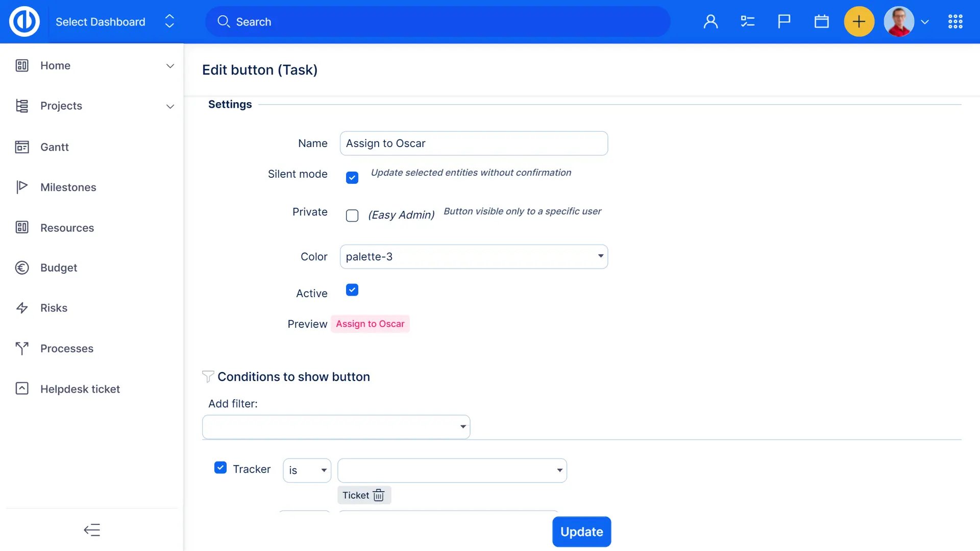
Task: Expand the Home sidebar submenu chevron
Action: tap(170, 66)
